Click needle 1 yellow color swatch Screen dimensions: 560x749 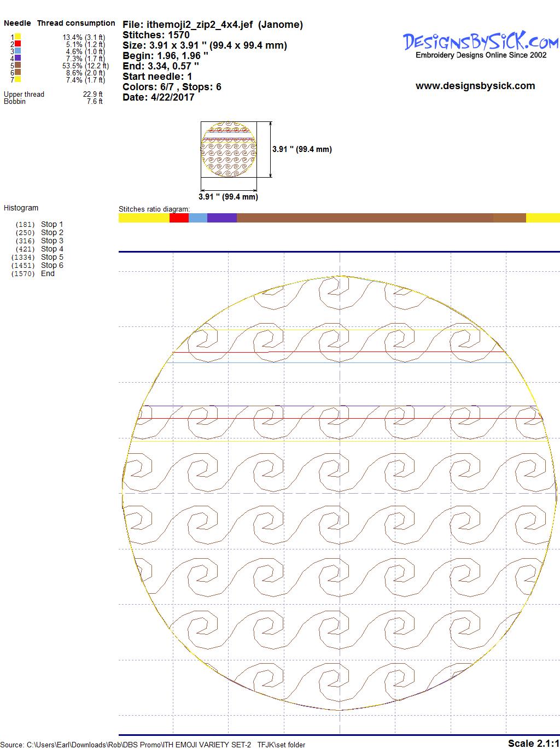coord(18,37)
